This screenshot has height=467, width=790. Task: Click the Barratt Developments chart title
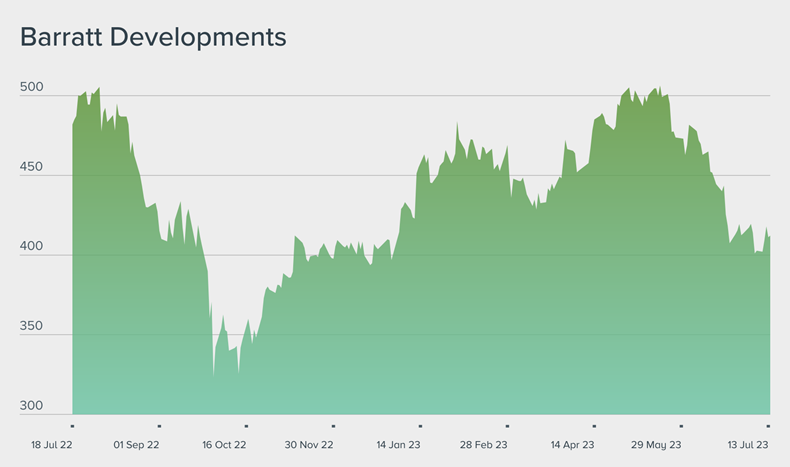click(x=153, y=37)
